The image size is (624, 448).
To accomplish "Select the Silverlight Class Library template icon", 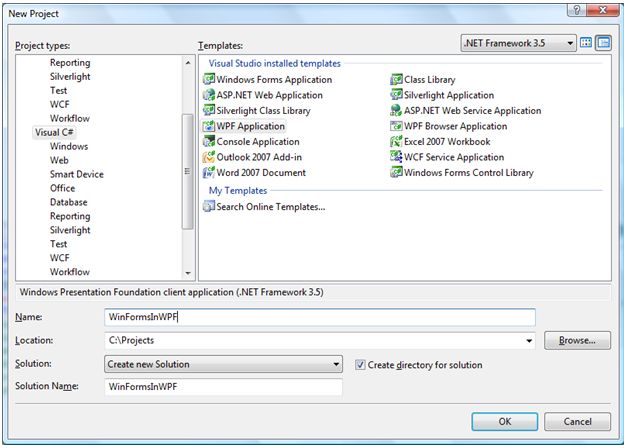I will 209,110.
